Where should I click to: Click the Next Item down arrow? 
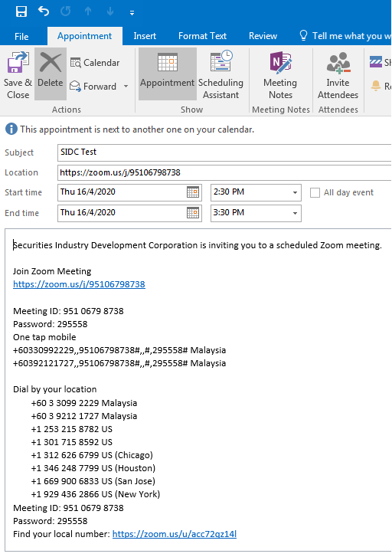tap(110, 11)
